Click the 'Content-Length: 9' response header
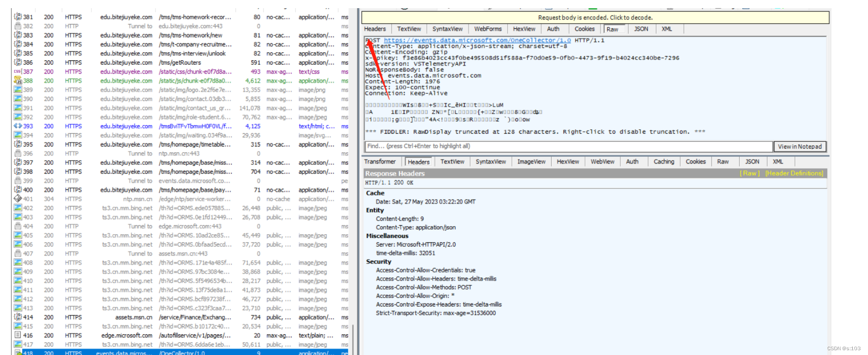 pos(400,219)
